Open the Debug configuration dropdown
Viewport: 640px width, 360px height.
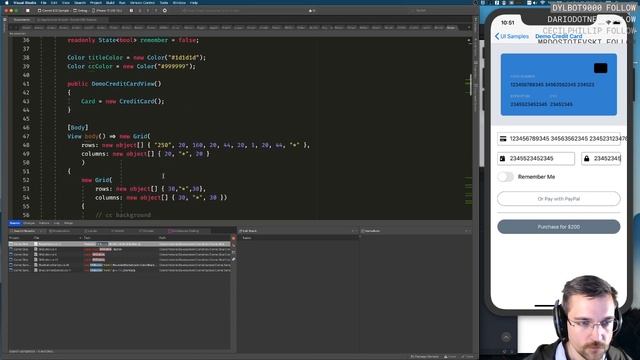81,10
